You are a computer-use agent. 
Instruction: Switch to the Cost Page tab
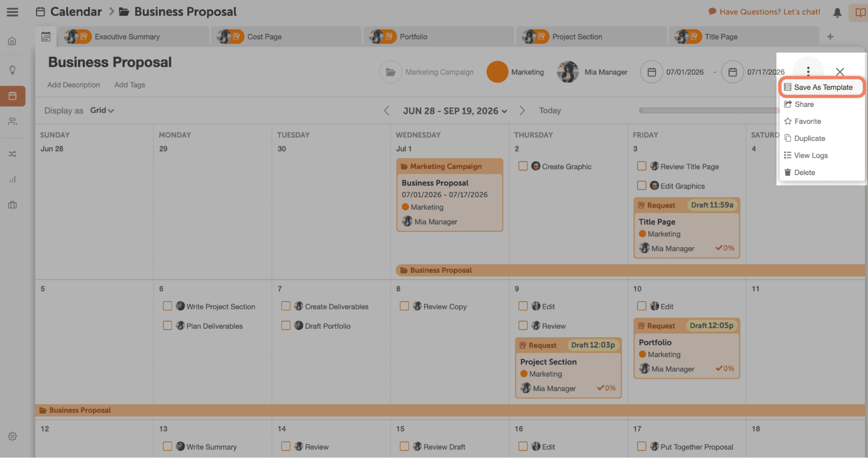(264, 37)
